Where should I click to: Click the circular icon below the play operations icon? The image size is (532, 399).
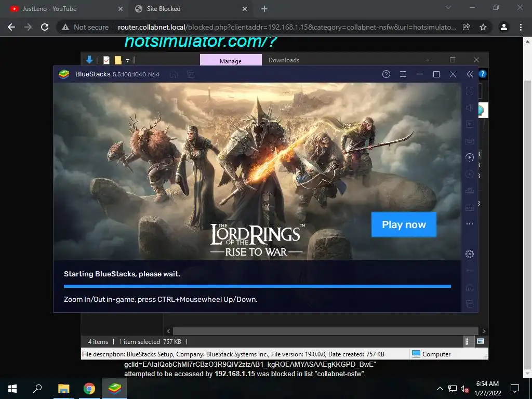point(470,174)
